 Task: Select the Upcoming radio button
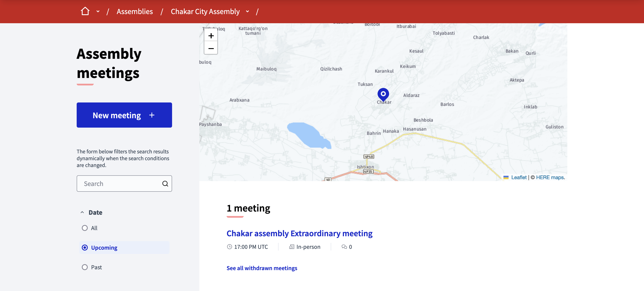[x=85, y=247]
